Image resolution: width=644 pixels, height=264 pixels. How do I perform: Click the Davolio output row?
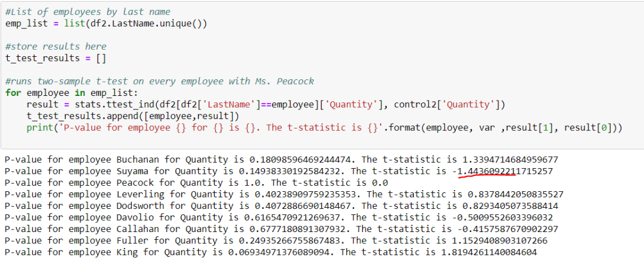(x=279, y=217)
